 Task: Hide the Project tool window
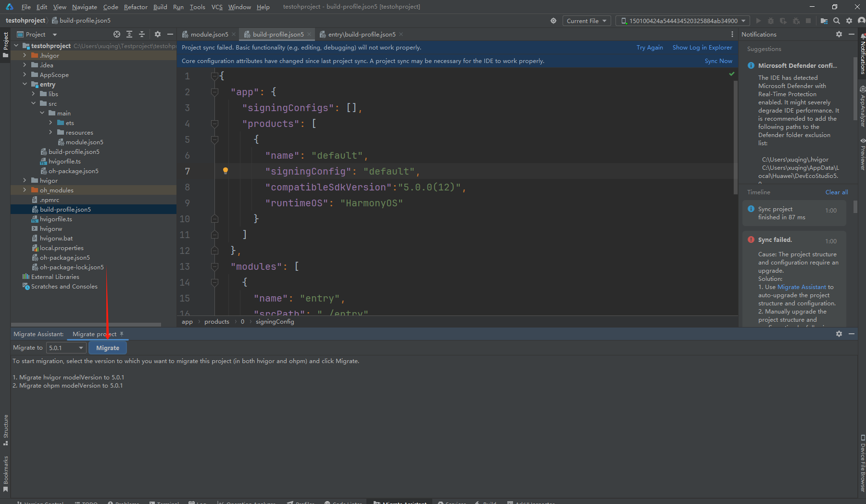click(170, 34)
